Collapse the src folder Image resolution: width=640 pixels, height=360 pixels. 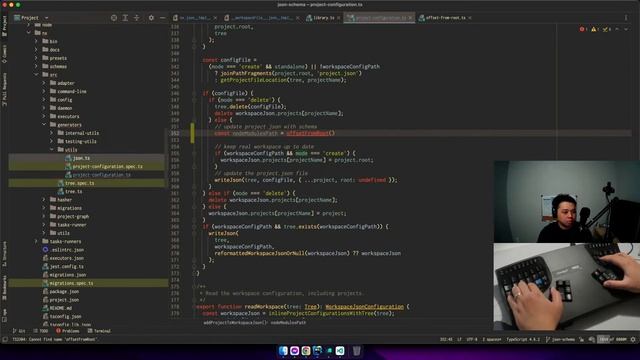tap(36, 75)
